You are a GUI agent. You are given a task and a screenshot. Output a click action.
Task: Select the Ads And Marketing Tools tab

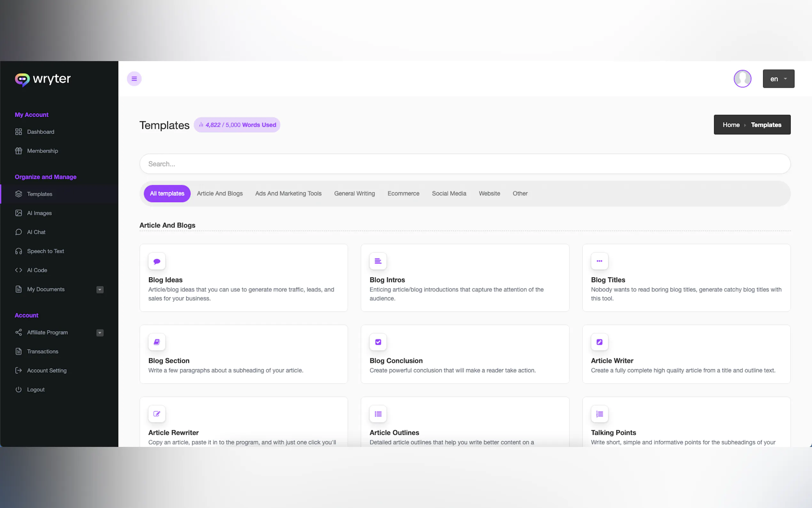click(288, 194)
